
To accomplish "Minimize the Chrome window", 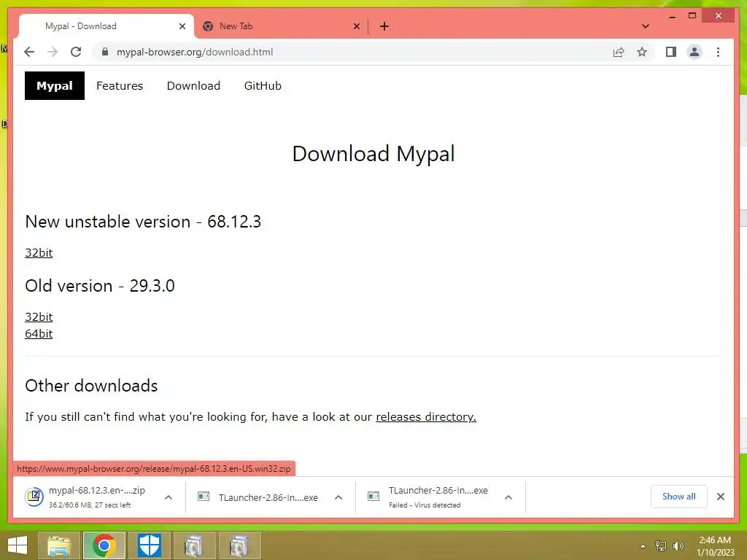I will [x=672, y=16].
